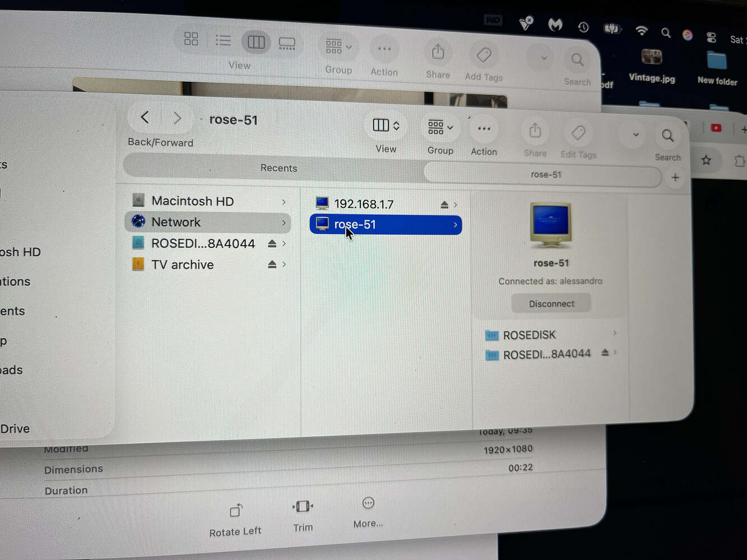Select the rose-51 tab

coord(545,175)
